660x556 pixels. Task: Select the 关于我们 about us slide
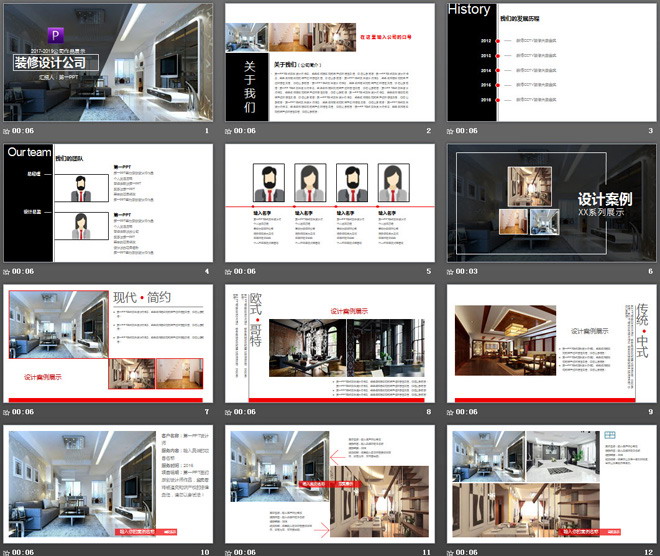(x=329, y=62)
